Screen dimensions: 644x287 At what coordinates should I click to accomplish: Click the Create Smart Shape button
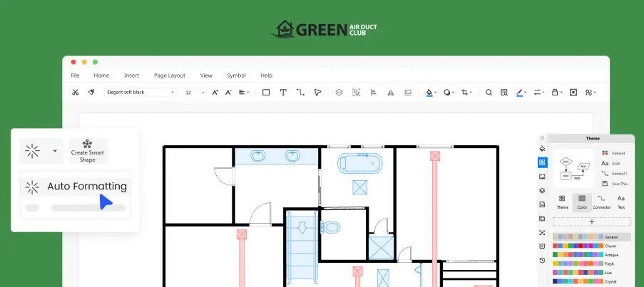pos(88,151)
